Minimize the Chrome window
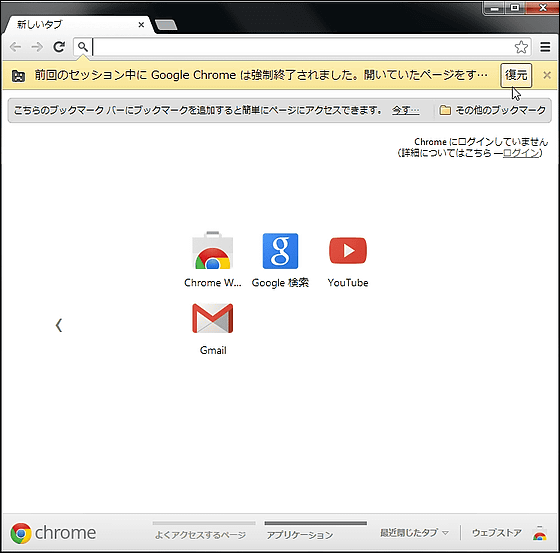The image size is (560, 553). point(494,8)
